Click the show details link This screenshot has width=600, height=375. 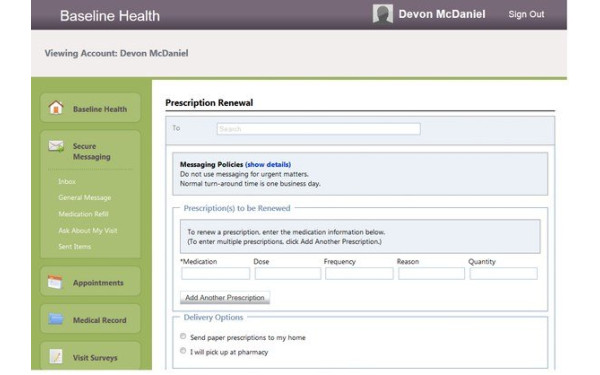point(268,165)
